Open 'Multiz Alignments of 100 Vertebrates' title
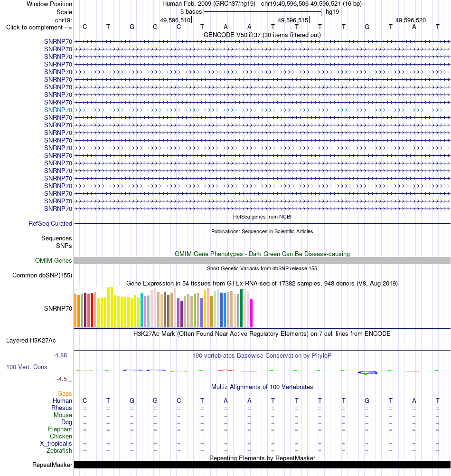 [262, 387]
